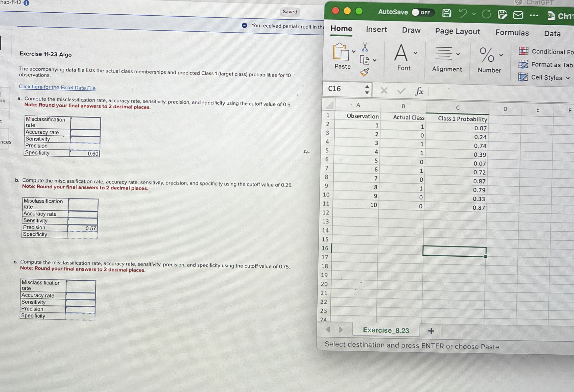
Task: Open the Home ribbon tab
Action: pyautogui.click(x=341, y=29)
